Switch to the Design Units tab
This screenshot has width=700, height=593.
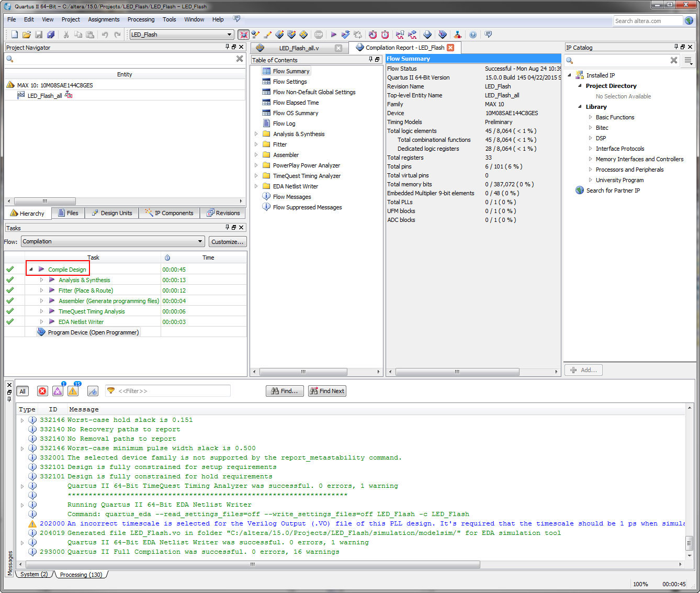(x=112, y=213)
